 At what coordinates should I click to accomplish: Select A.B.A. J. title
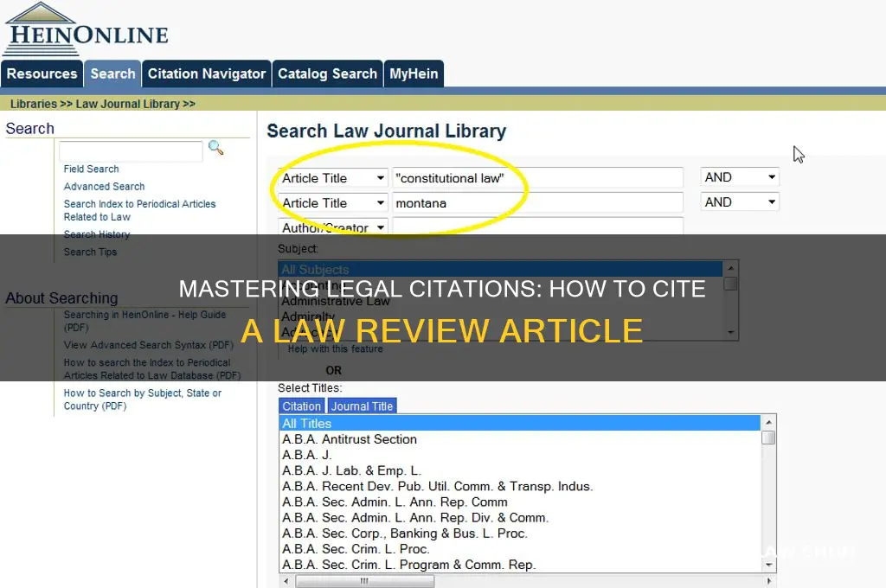tap(520, 455)
